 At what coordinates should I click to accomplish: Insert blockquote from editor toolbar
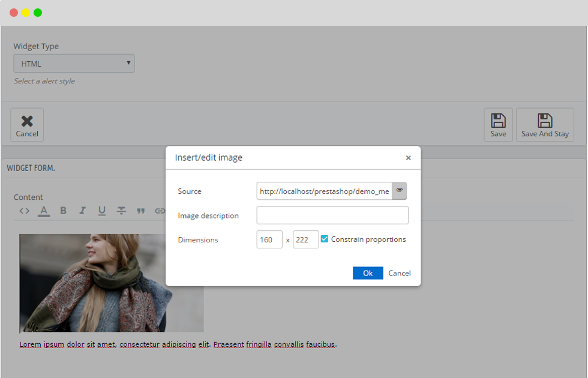[x=140, y=211]
